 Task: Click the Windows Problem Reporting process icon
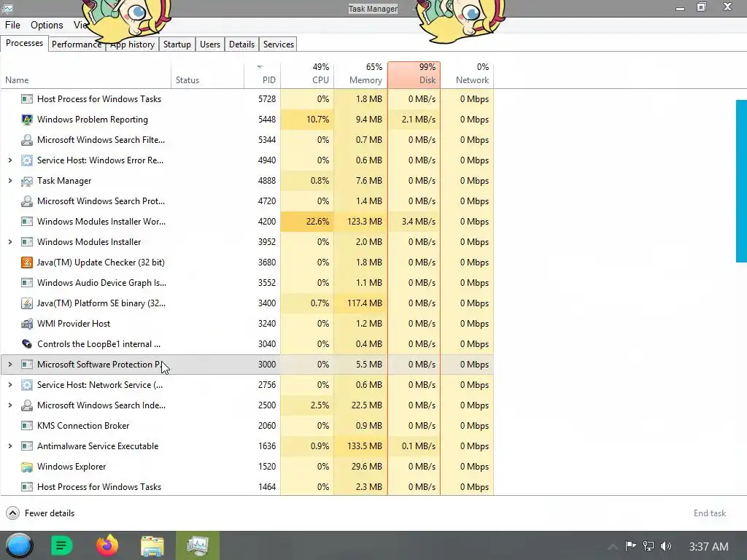point(27,120)
